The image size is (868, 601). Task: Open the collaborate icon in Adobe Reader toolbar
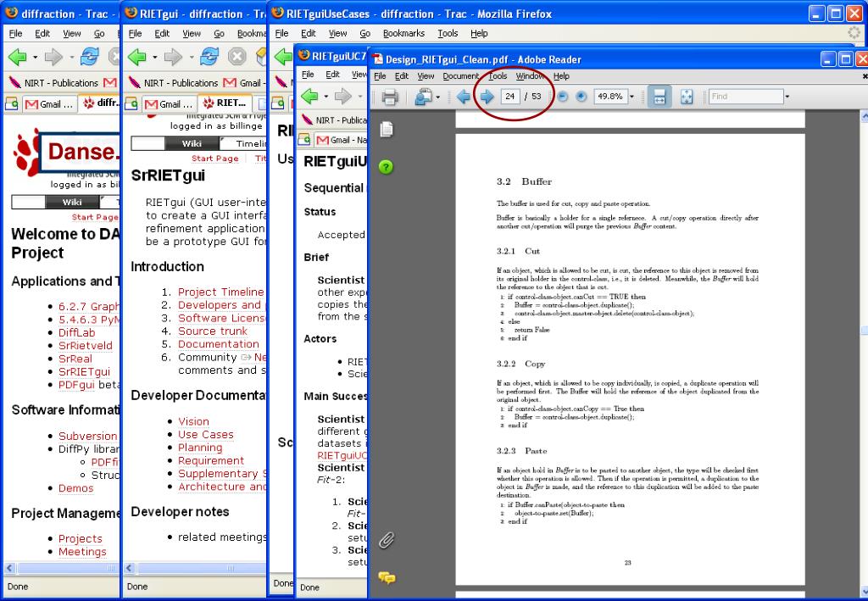[x=424, y=97]
